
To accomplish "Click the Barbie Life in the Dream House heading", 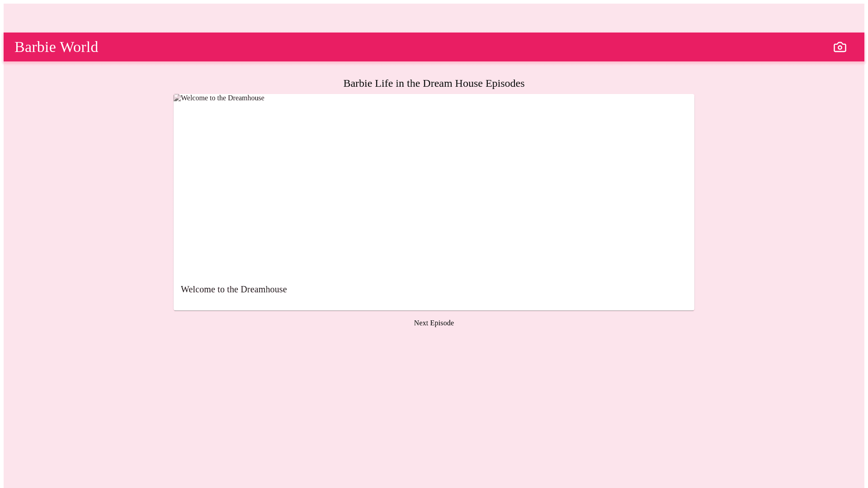I will tap(434, 83).
